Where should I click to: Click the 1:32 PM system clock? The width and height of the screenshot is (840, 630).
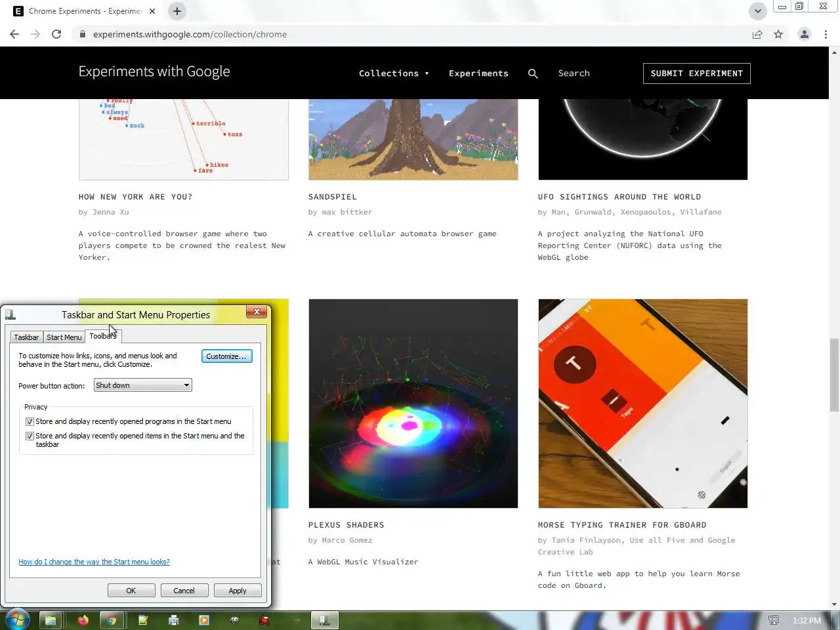click(x=807, y=620)
